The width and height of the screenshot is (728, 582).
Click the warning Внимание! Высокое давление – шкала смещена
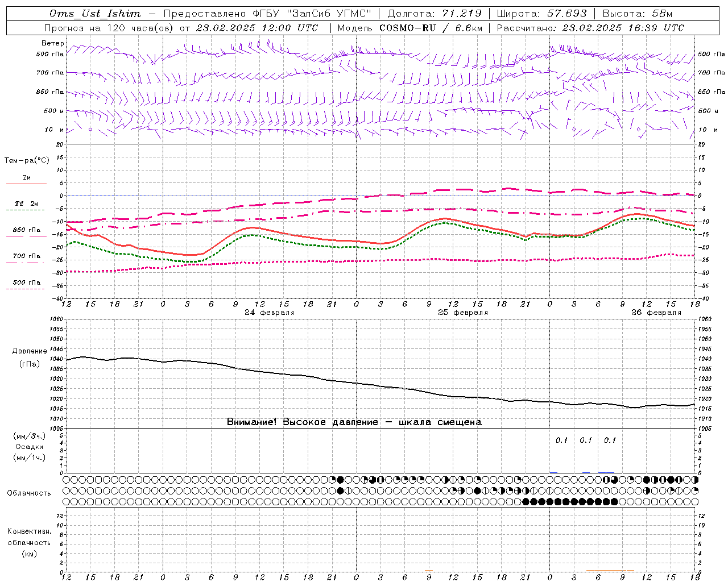(354, 422)
